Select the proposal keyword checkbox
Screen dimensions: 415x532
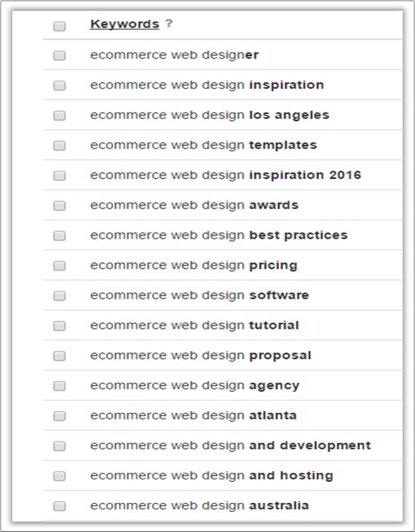(x=59, y=356)
